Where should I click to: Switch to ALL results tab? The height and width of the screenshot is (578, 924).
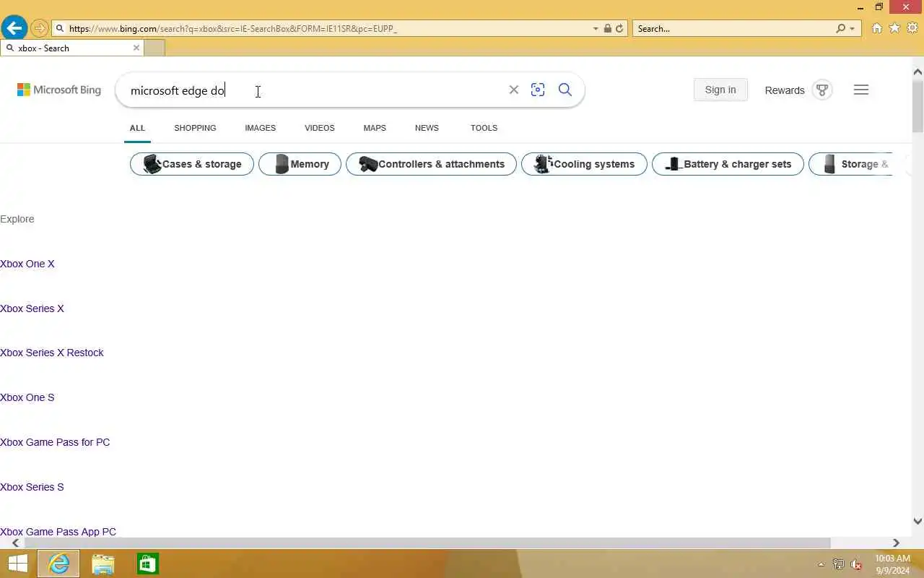[137, 128]
